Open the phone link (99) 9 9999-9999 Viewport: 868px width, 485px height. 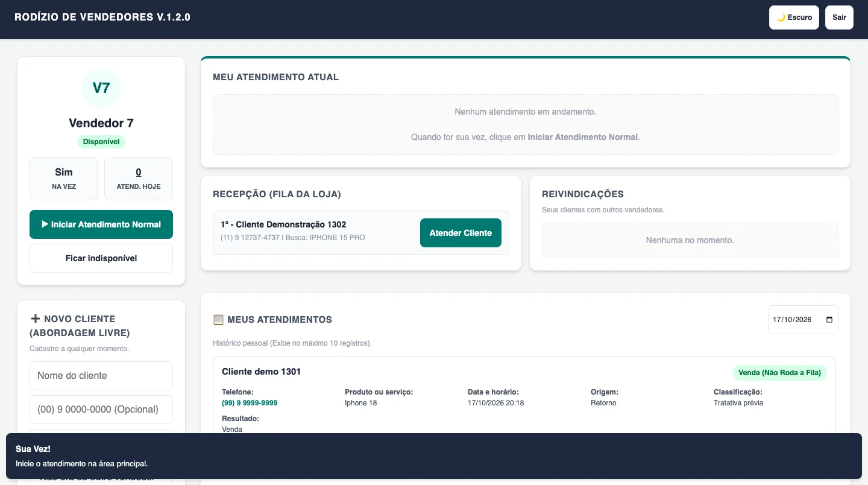point(250,403)
